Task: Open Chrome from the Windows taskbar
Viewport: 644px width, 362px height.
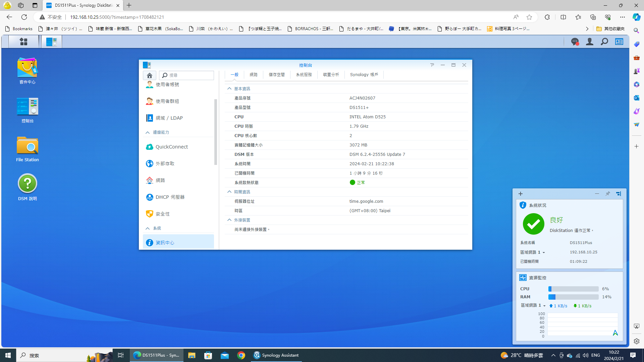Action: click(241, 355)
